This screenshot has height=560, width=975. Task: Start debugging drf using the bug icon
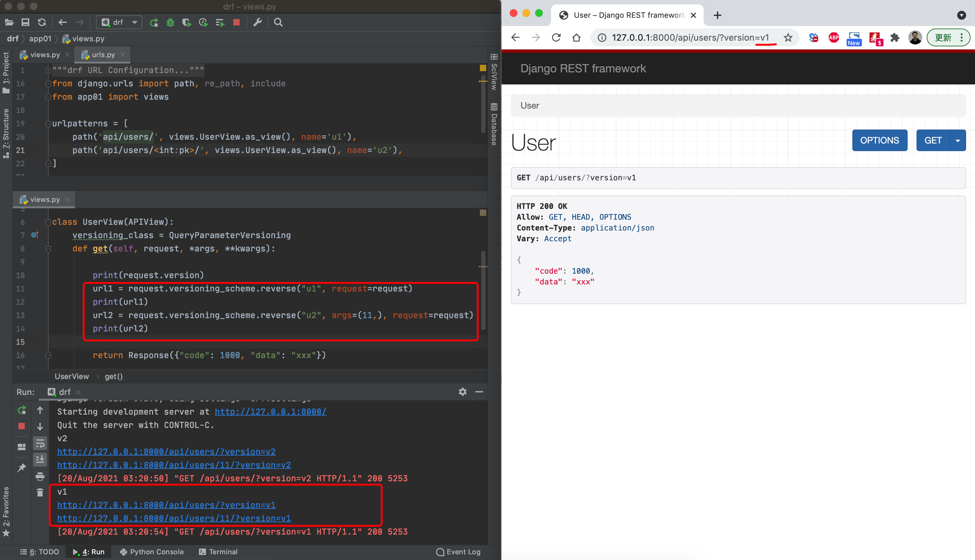click(x=170, y=22)
